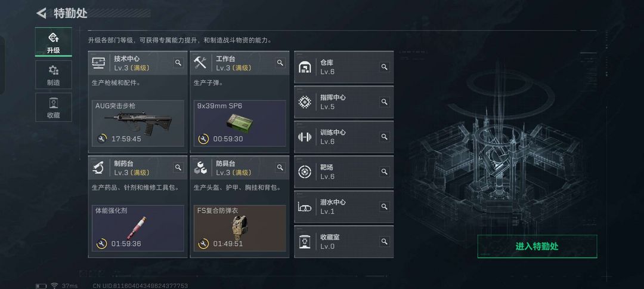Click magnifier icon for 仓库 row

(385, 67)
